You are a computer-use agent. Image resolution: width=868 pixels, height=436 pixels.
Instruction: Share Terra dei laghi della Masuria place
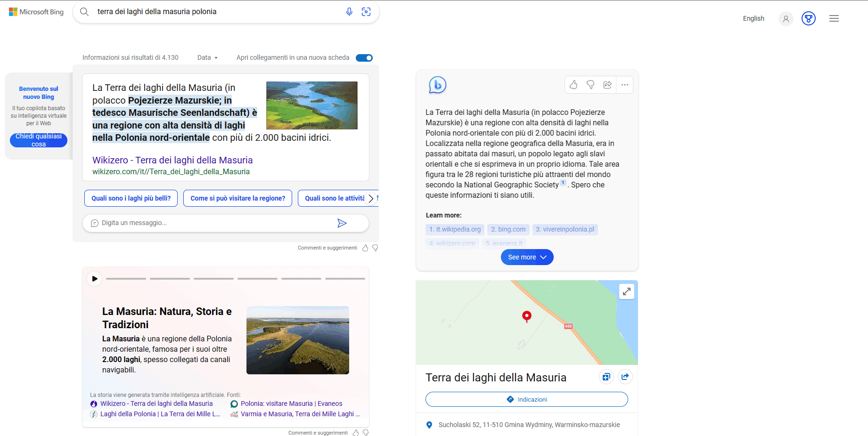coord(625,377)
